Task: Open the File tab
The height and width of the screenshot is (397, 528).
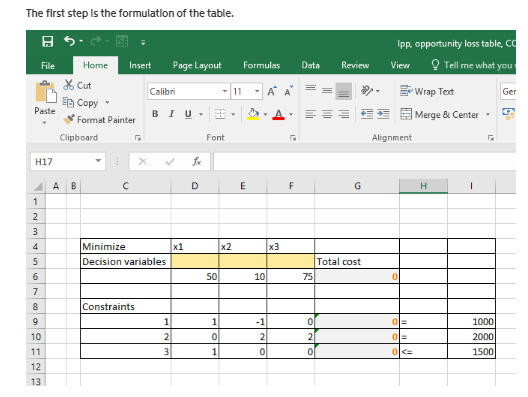Action: click(x=48, y=65)
